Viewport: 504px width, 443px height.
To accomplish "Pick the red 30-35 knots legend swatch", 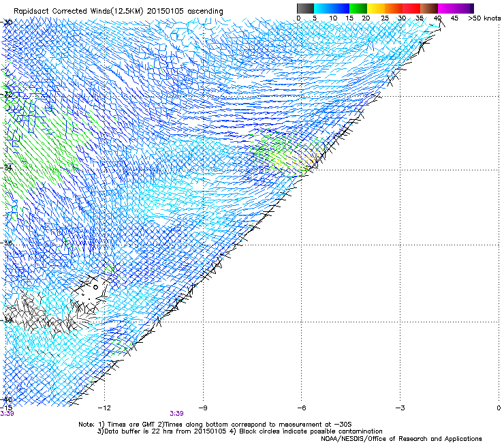I will 411,8.
